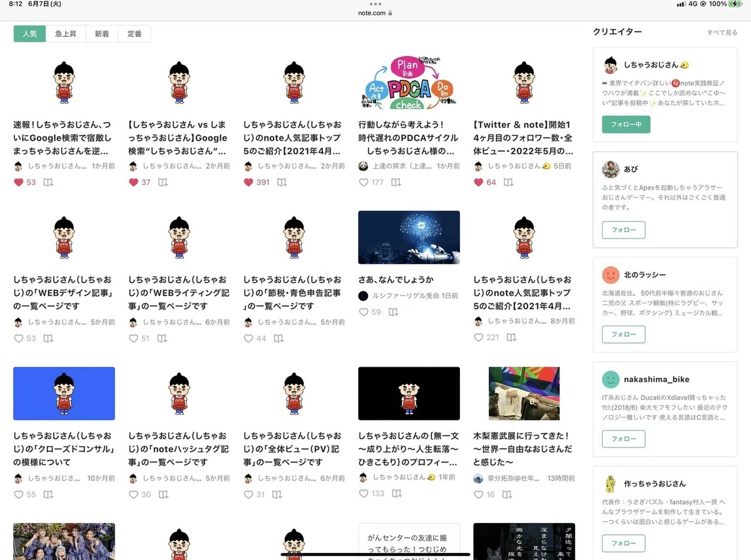Like the WEBライティング記事 post with 51 likes
Image resolution: width=751 pixels, height=560 pixels.
tap(133, 338)
